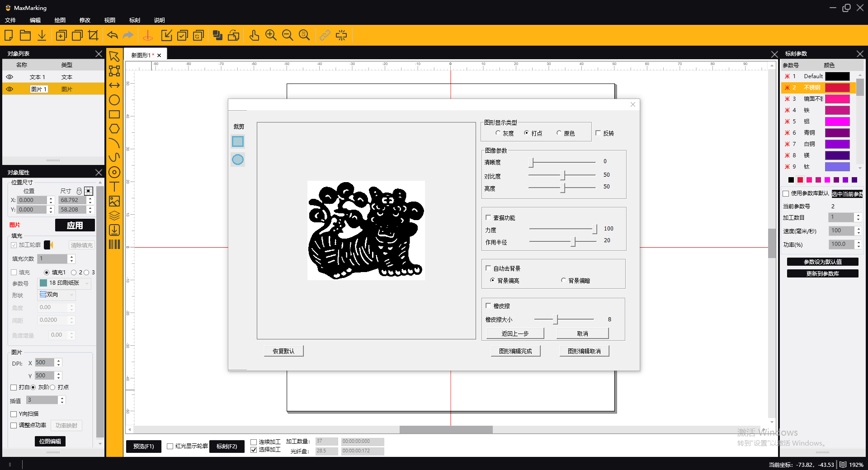Click the red laser focus point icon
The width and height of the screenshot is (868, 470).
click(148, 35)
